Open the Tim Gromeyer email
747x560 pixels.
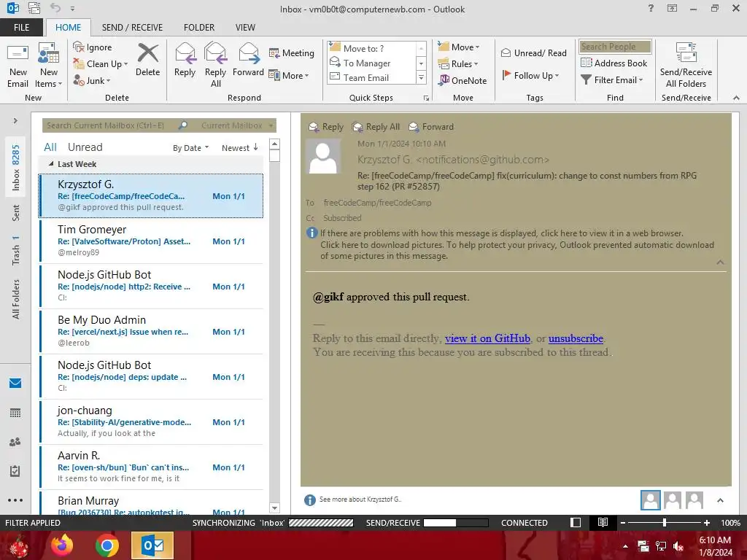(152, 241)
